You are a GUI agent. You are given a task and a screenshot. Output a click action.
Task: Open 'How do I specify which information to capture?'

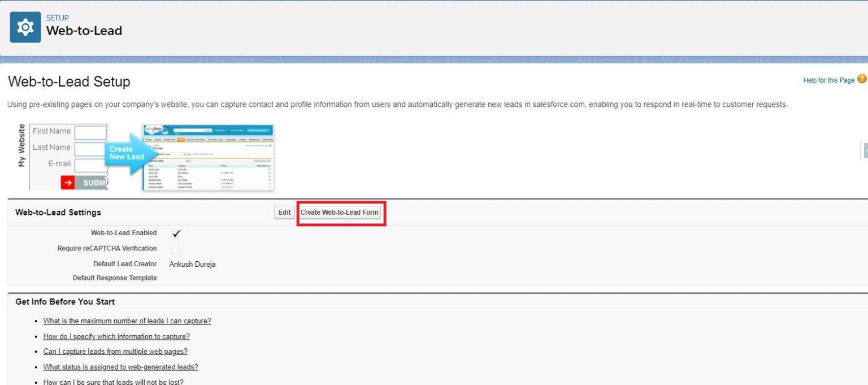116,336
